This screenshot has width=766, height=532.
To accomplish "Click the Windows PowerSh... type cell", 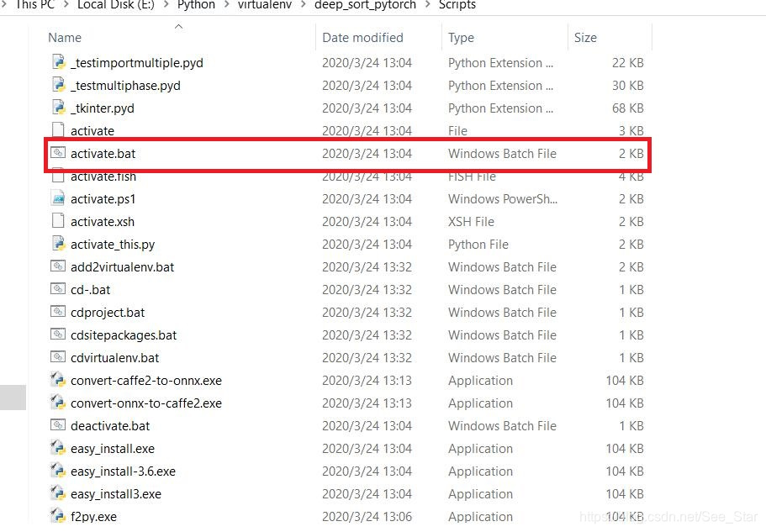I will coord(503,198).
